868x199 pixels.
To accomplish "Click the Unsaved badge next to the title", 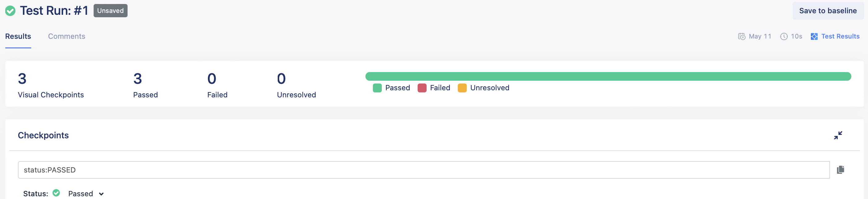I will [x=110, y=10].
